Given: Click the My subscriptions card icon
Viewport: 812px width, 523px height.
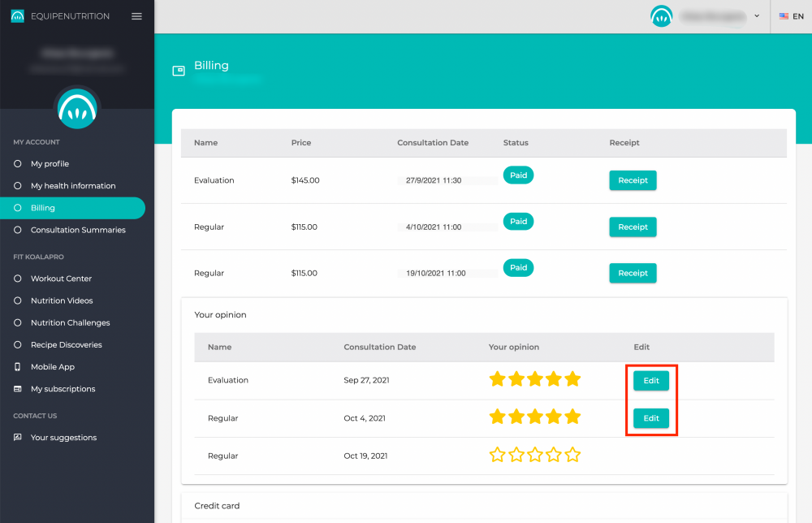Looking at the screenshot, I should [18, 389].
